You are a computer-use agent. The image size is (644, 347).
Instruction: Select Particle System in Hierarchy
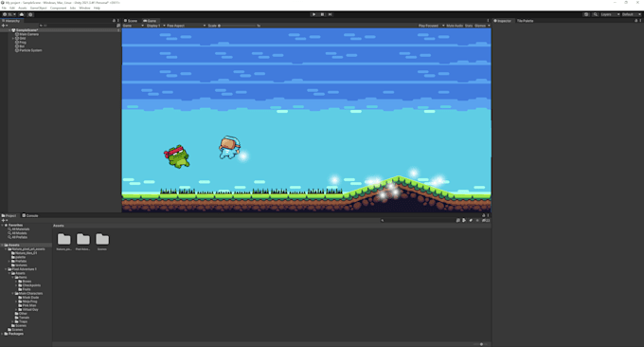pyautogui.click(x=30, y=50)
